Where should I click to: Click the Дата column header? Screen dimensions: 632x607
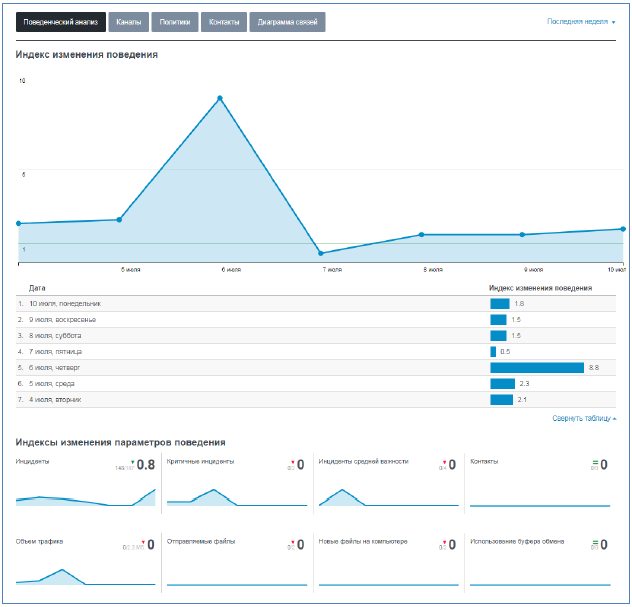37,288
